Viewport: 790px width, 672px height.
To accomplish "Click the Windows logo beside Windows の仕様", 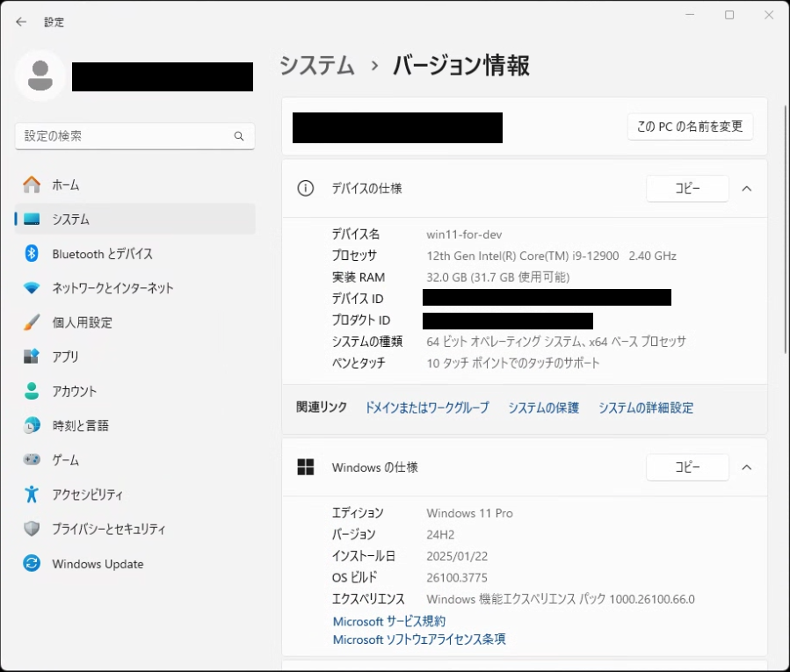I will click(305, 467).
